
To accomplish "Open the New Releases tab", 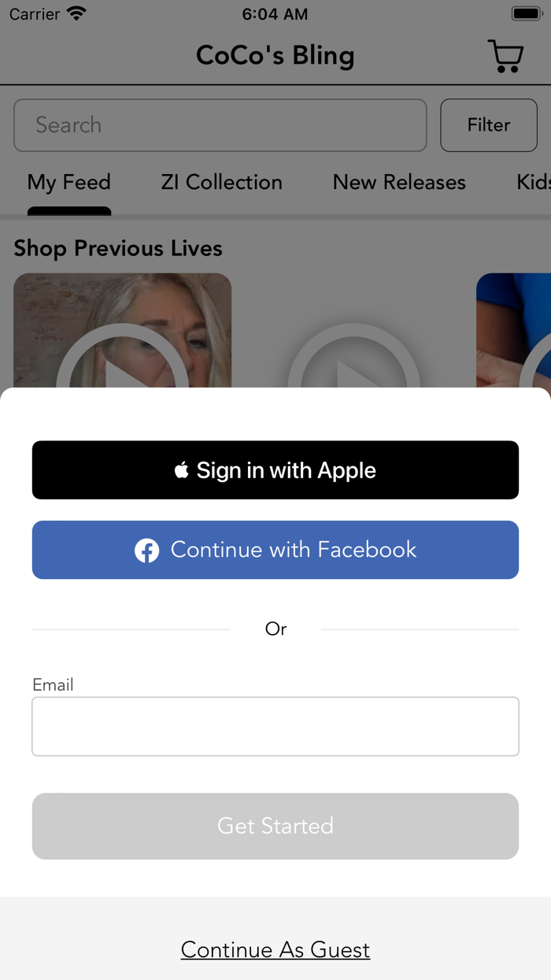I will pos(399,183).
